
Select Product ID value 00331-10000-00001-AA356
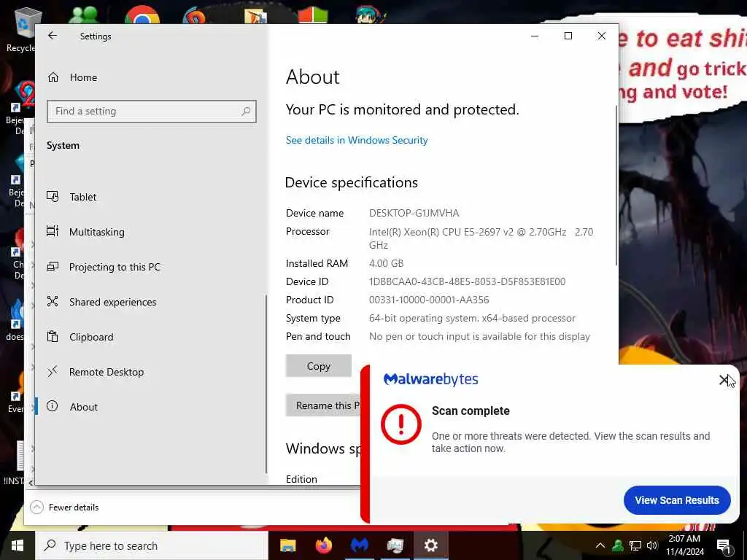point(429,300)
